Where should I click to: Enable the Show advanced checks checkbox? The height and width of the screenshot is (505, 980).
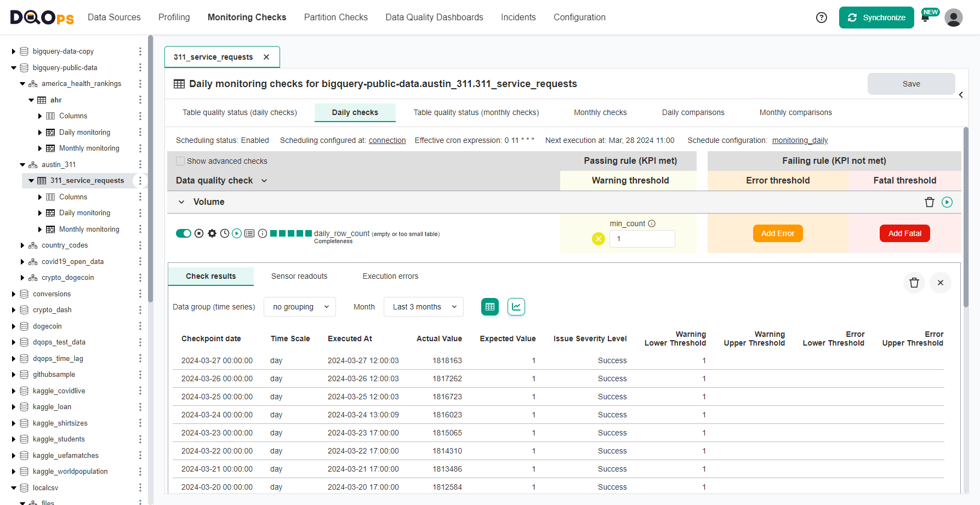click(x=180, y=160)
